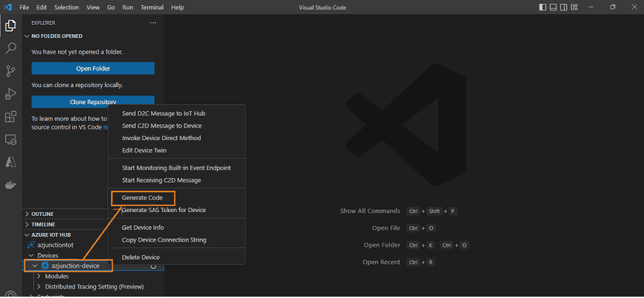Open the Explorer view in activity bar

point(11,26)
